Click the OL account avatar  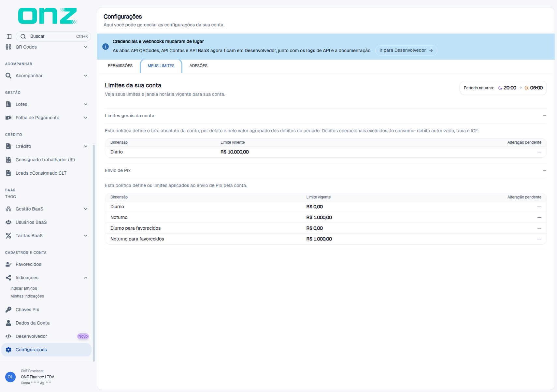point(10,377)
